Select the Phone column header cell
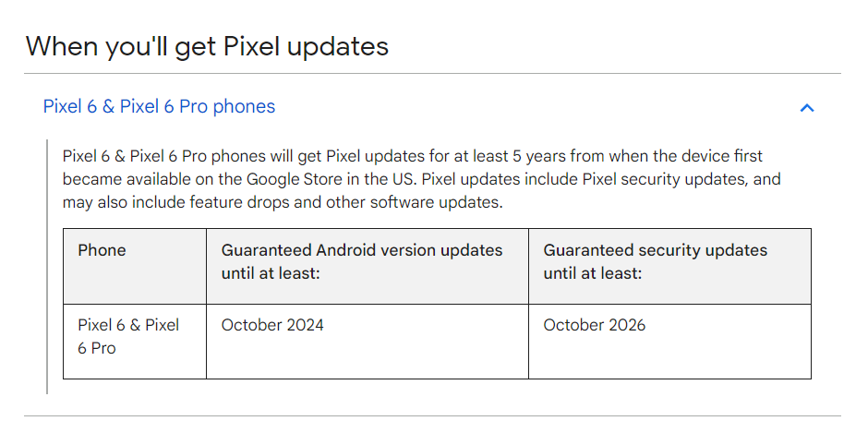The width and height of the screenshot is (868, 433). [135, 266]
